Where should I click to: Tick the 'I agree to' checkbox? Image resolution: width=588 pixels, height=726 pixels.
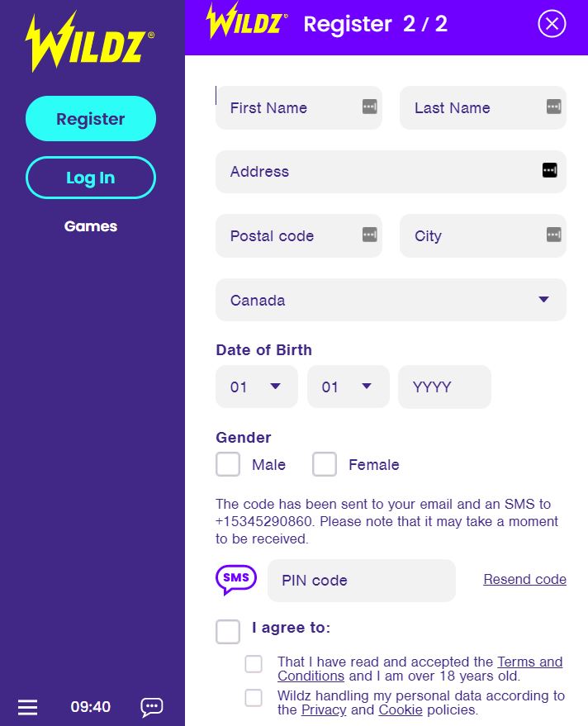pyautogui.click(x=228, y=631)
